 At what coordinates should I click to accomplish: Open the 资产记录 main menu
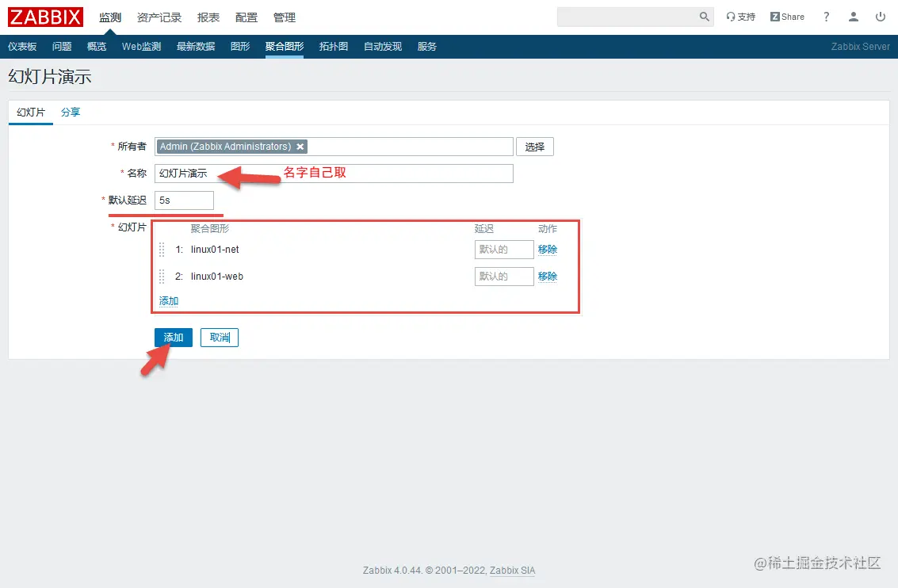coord(159,17)
